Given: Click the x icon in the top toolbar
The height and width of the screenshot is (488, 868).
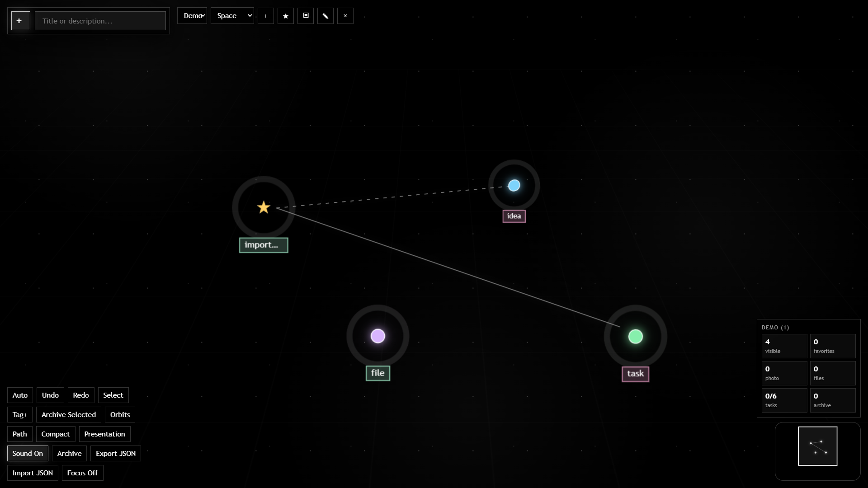Looking at the screenshot, I should (345, 16).
